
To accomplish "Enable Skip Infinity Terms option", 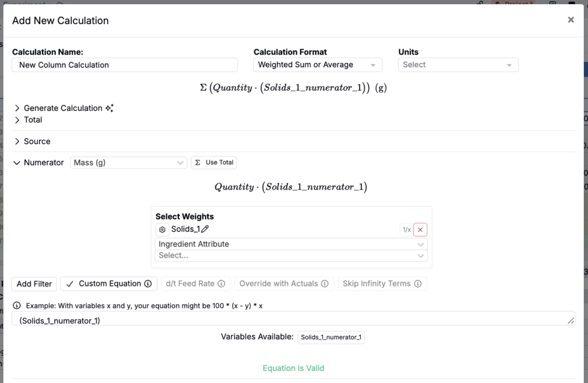I will [x=376, y=284].
